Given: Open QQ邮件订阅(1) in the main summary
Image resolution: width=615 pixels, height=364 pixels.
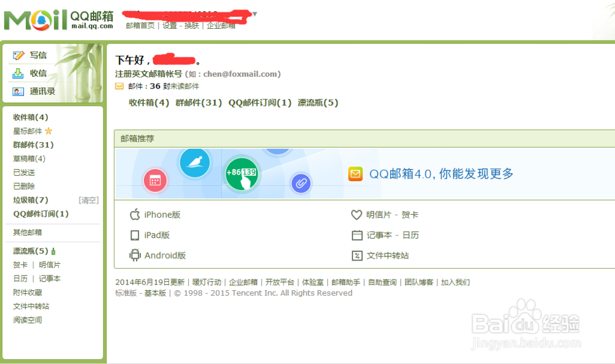Looking at the screenshot, I should [260, 103].
